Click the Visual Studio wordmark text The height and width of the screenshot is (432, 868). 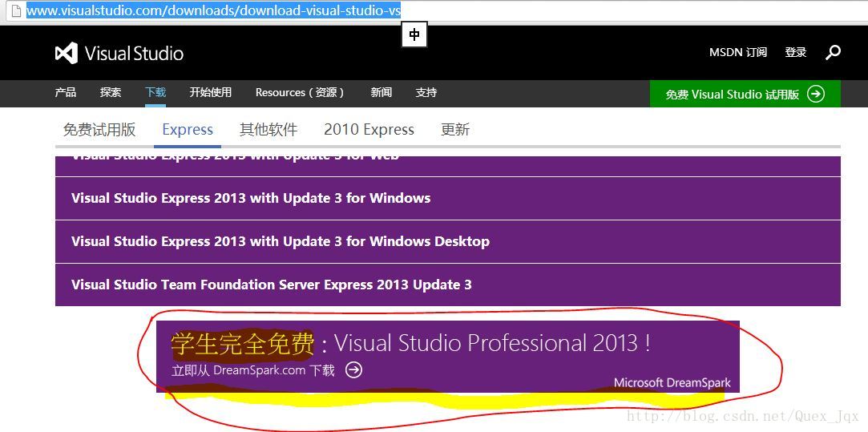coord(134,54)
